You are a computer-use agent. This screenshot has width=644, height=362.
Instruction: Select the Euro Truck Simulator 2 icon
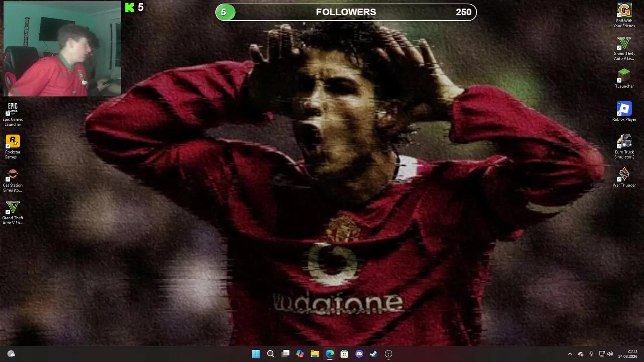coord(624,147)
